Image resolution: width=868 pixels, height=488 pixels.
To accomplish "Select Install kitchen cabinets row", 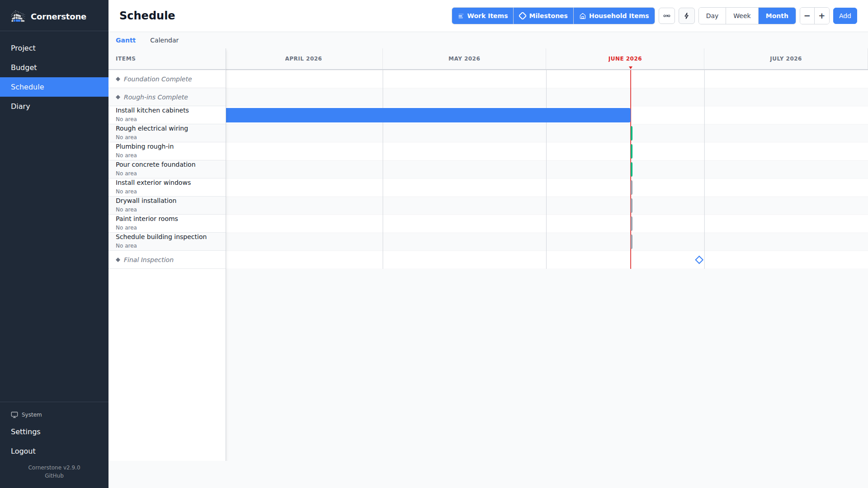I will pyautogui.click(x=167, y=115).
